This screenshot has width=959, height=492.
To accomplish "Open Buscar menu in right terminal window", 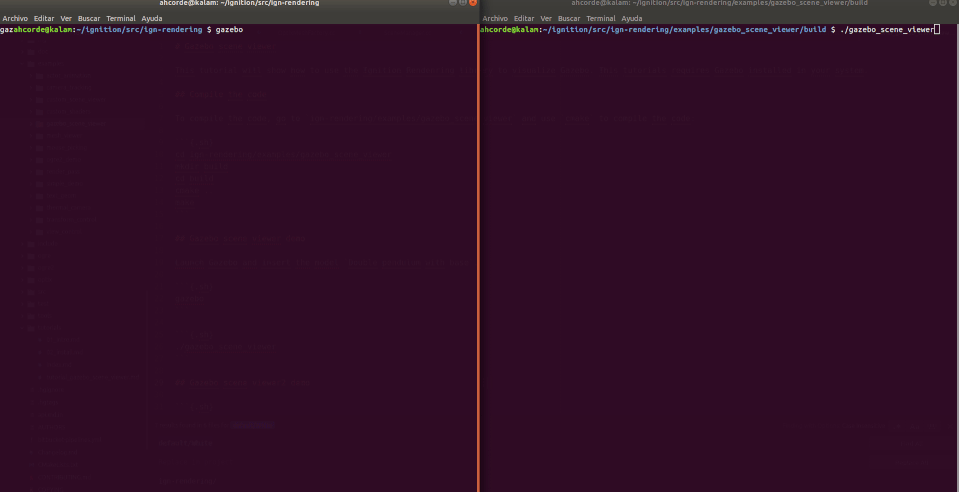I will (x=569, y=18).
